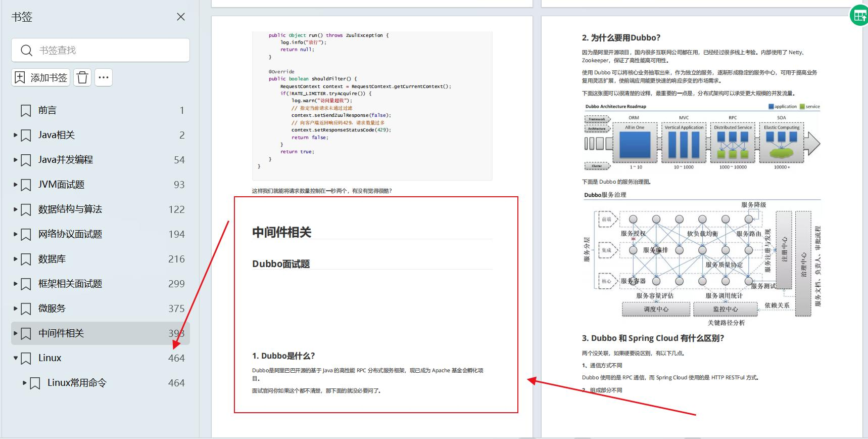Expand the Java并发编程 bookmark
Image resolution: width=868 pixels, height=439 pixels.
(16, 160)
